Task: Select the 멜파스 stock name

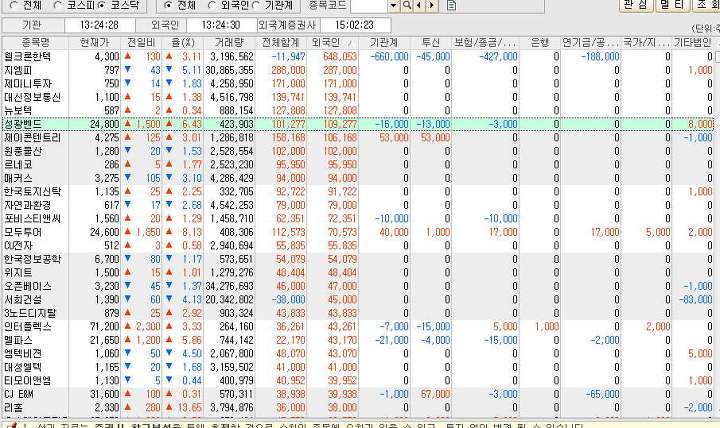Action: pos(18,340)
